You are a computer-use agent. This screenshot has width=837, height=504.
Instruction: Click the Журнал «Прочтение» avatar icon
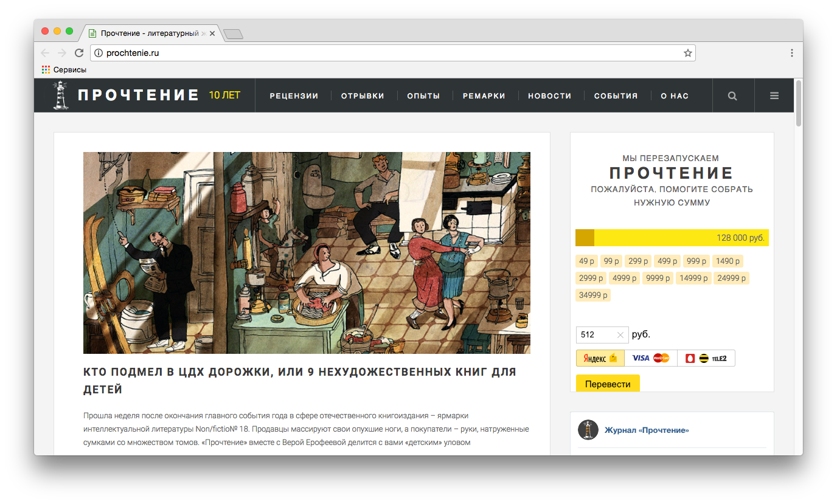point(588,430)
